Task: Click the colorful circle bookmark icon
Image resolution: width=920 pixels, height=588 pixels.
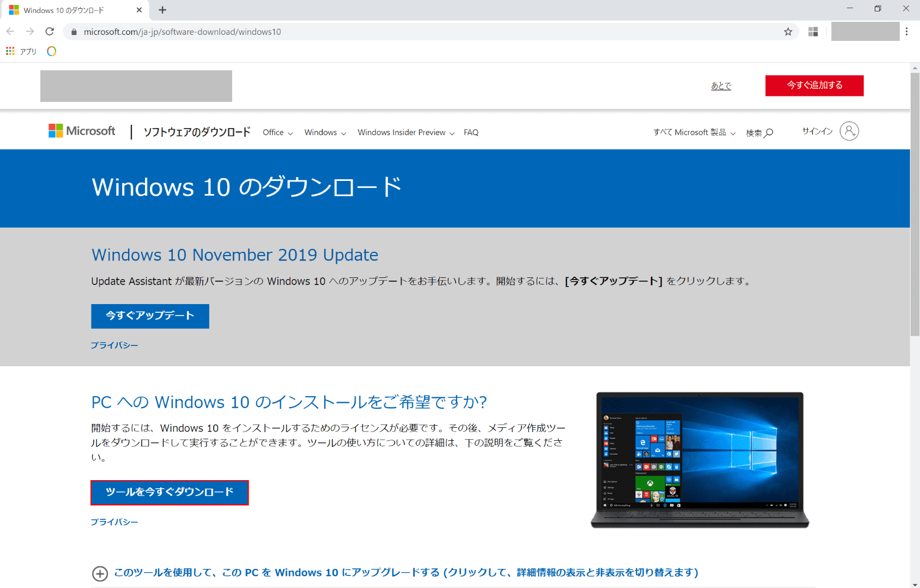Action: [x=52, y=51]
